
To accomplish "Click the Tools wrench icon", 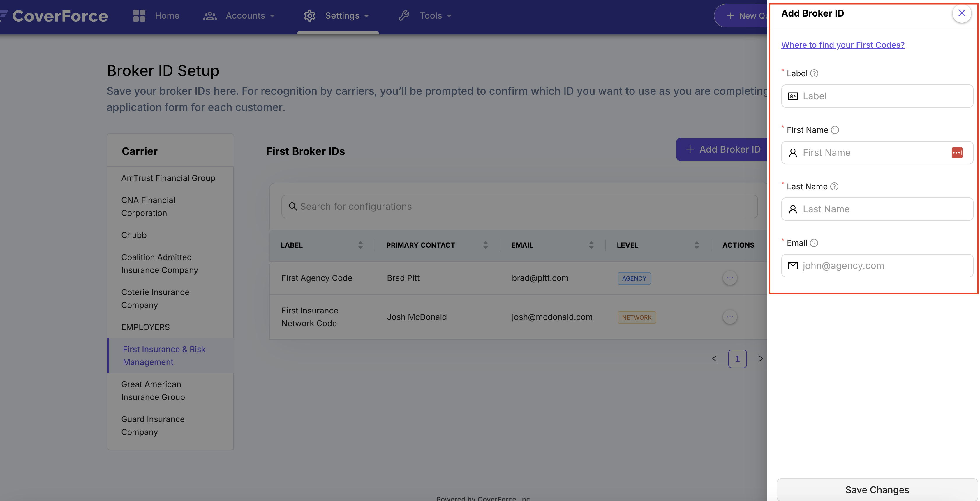I will tap(404, 16).
